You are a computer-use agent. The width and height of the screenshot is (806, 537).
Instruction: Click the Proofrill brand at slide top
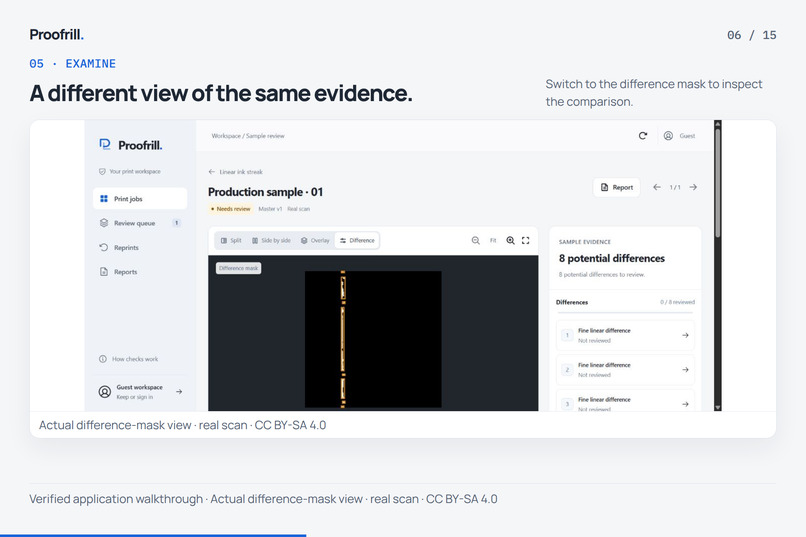[57, 34]
